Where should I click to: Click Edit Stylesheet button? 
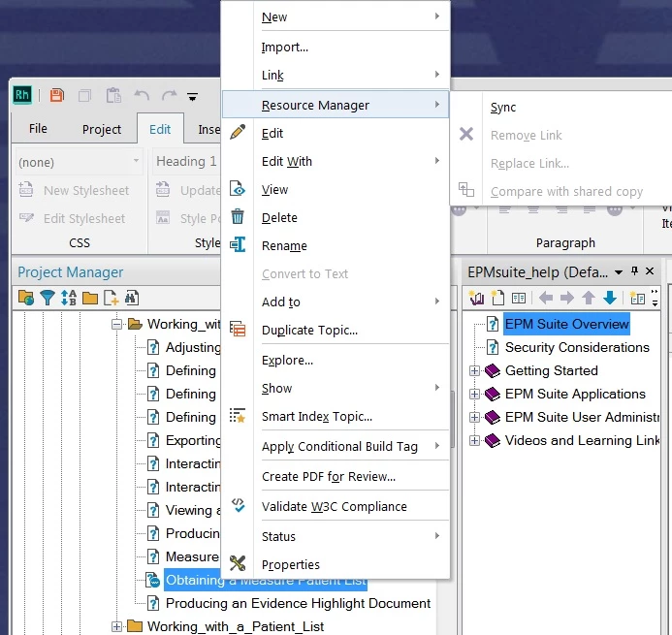coord(73,218)
